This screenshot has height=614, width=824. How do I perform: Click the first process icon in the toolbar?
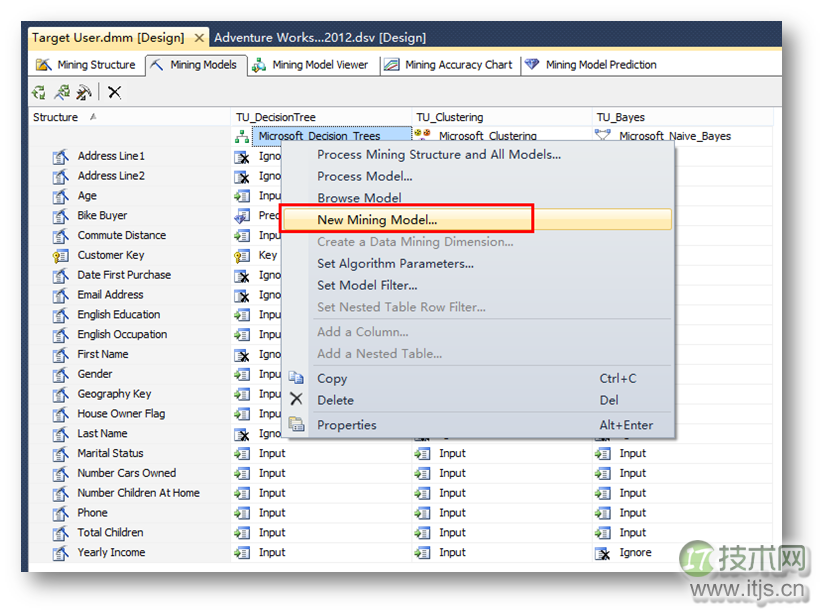click(x=38, y=93)
